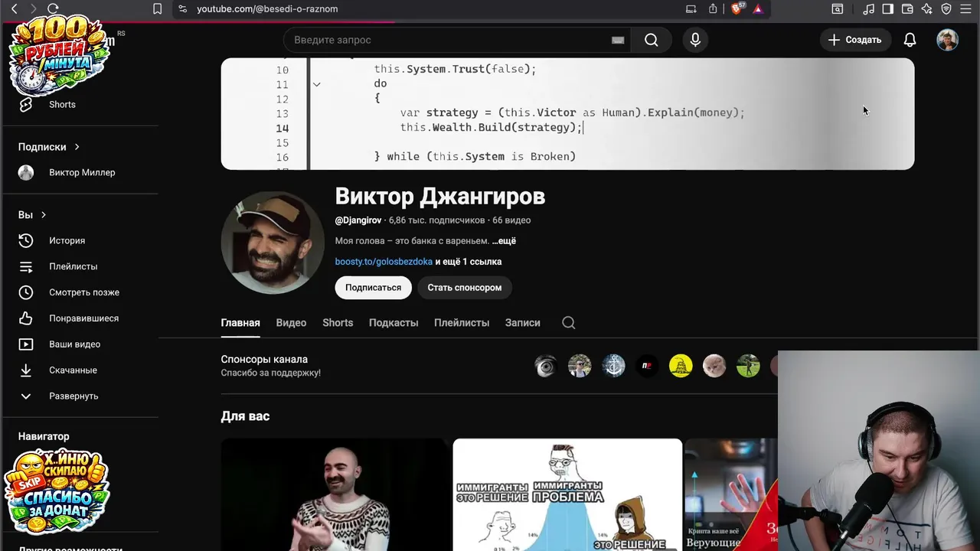This screenshot has width=980, height=551.
Task: Click the Создать create button
Action: (854, 40)
